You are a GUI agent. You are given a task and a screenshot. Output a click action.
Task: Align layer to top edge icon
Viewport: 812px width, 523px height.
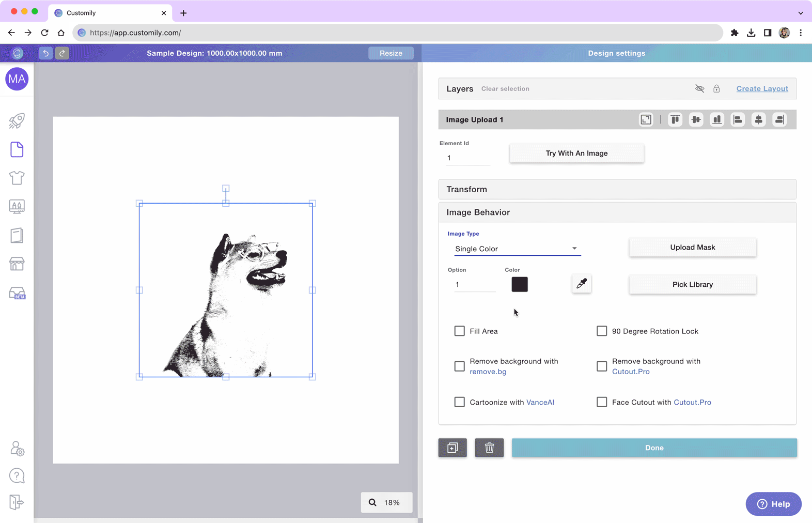pos(675,120)
